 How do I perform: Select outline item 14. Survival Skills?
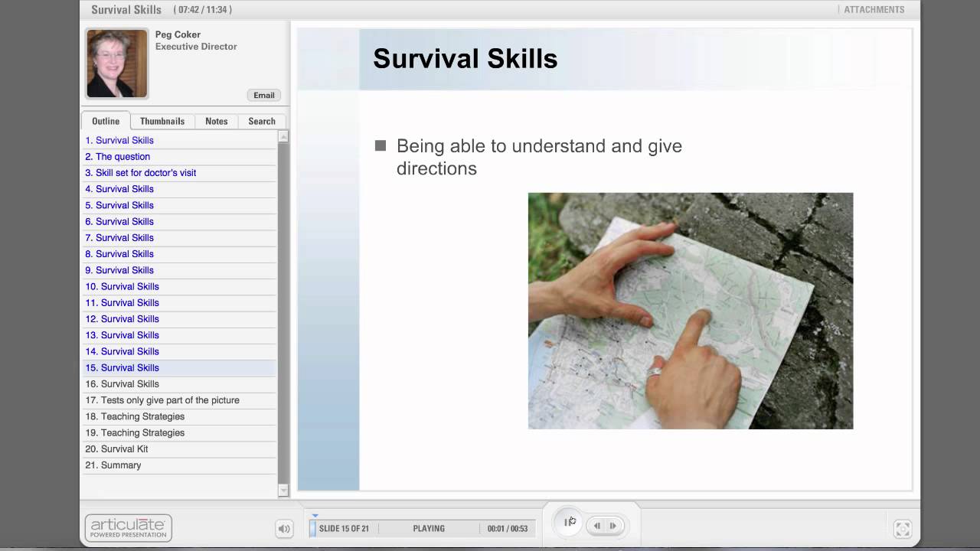179,351
